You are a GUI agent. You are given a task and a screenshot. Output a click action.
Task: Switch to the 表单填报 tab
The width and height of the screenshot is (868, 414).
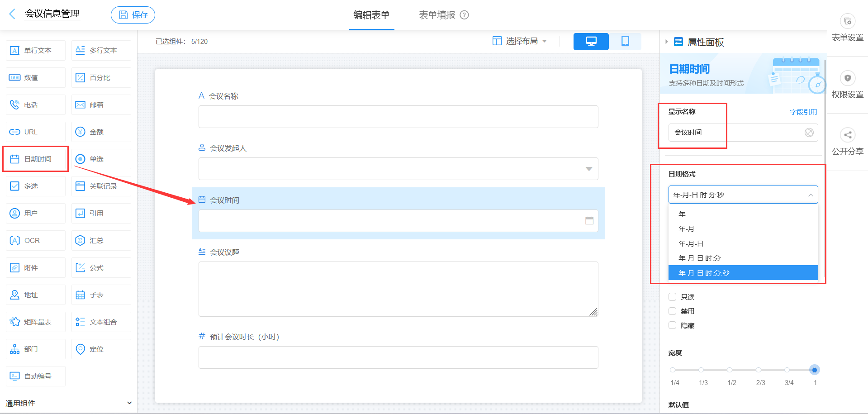[x=436, y=14]
